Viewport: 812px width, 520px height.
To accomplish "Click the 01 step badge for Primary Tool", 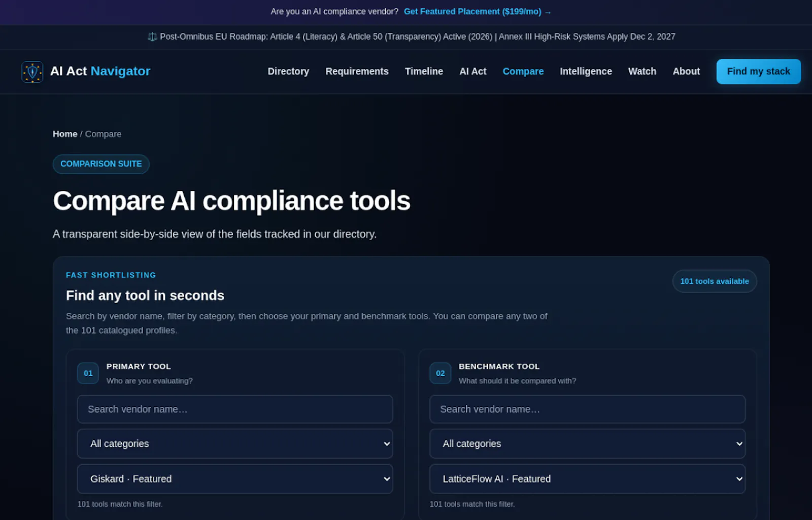I will point(88,373).
